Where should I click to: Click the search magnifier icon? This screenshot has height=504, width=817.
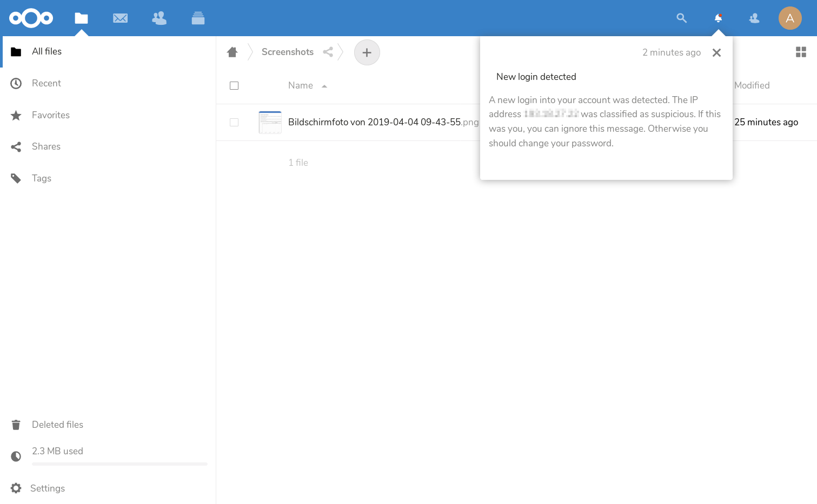tap(681, 18)
